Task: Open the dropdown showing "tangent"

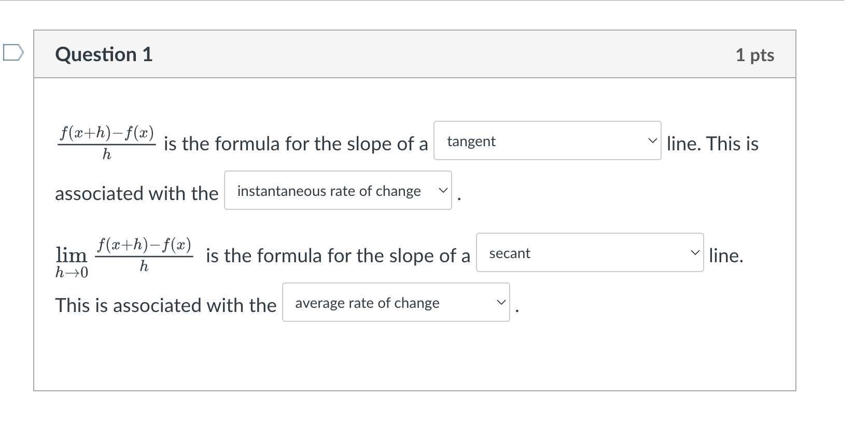Action: (547, 141)
